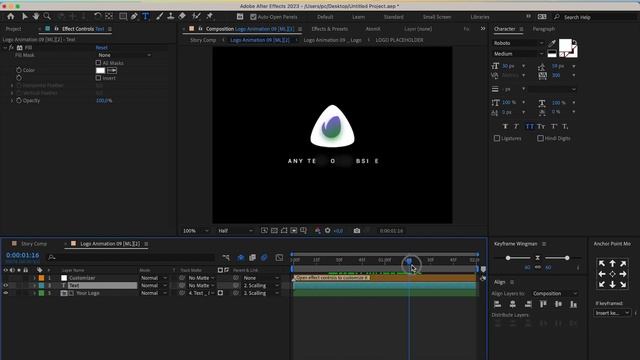Click the Libraries workspace label
Viewport: 640px width, 360px height.
pyautogui.click(x=480, y=17)
